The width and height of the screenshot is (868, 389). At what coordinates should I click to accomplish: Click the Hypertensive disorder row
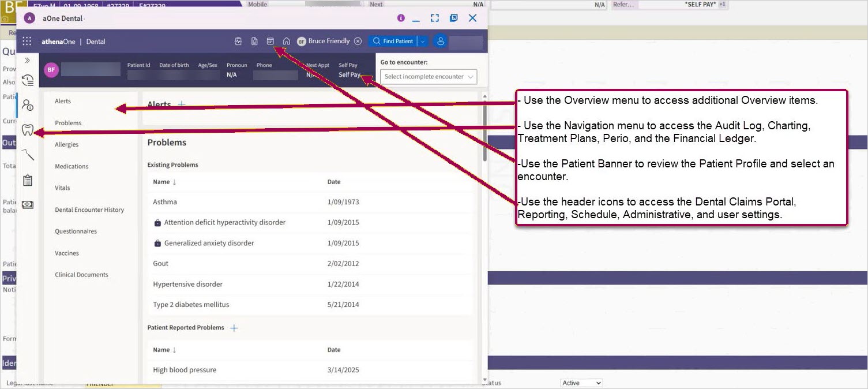(310, 284)
